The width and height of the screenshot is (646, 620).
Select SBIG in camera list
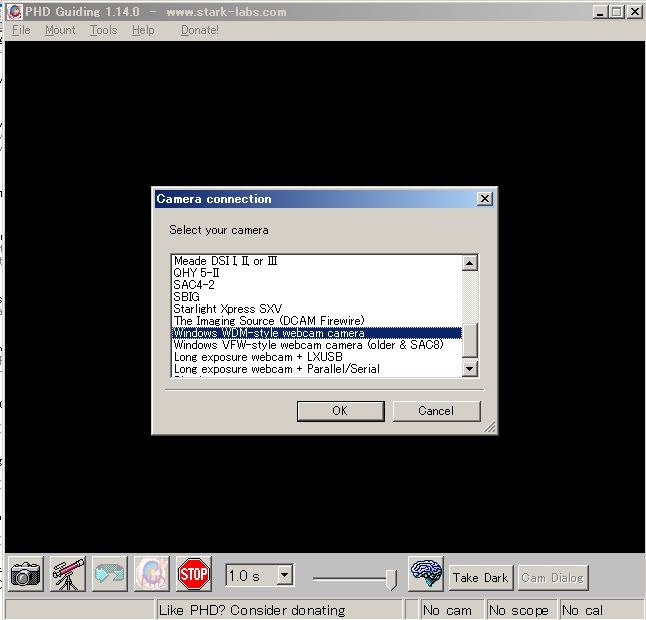pyautogui.click(x=316, y=297)
